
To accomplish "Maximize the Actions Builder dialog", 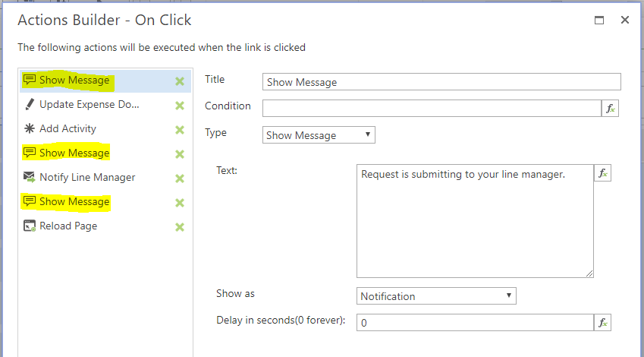I will pyautogui.click(x=599, y=21).
